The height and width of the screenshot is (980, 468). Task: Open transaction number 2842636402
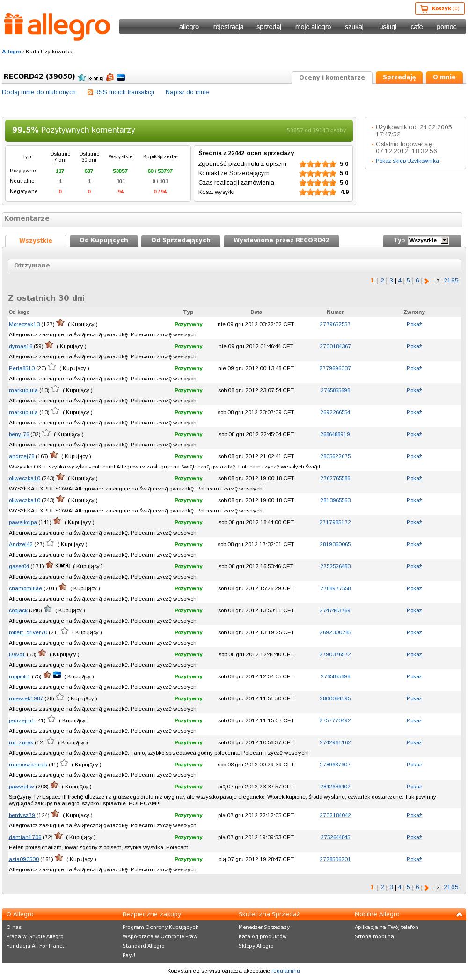[x=335, y=787]
